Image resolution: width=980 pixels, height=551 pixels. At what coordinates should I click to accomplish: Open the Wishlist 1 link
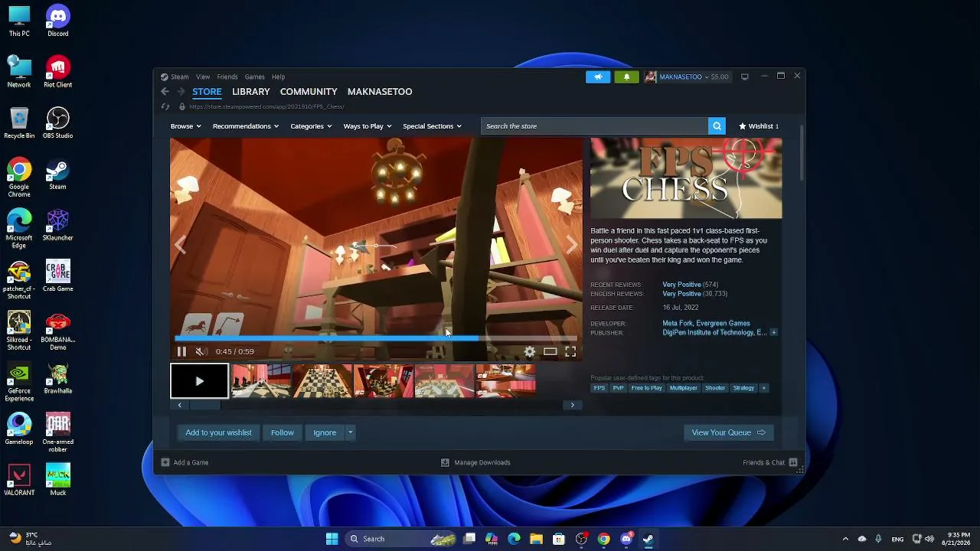tap(759, 126)
